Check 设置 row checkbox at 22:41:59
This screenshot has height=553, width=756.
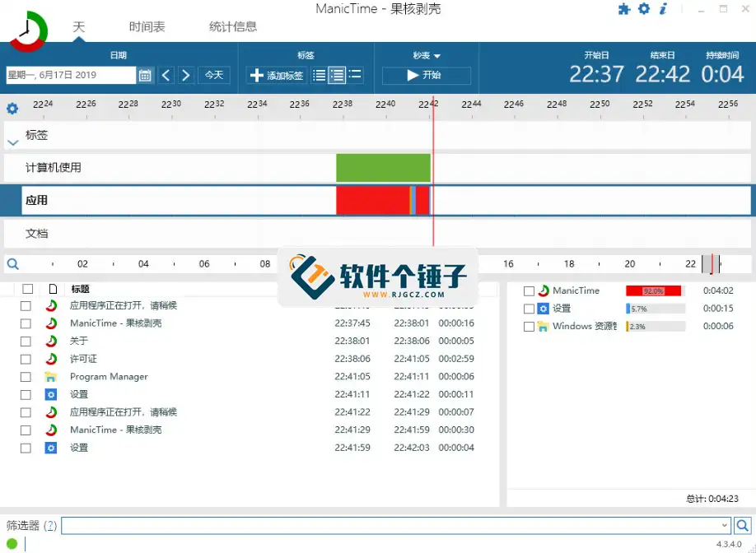point(26,448)
